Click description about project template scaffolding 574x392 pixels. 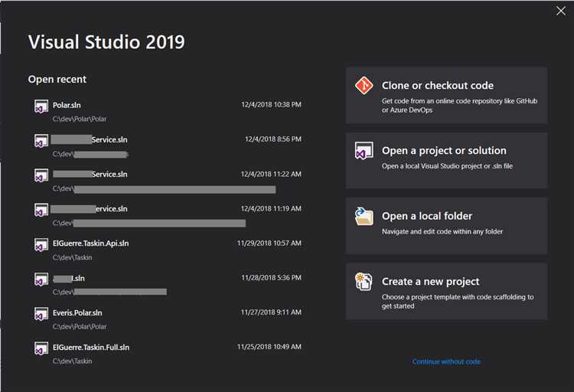[x=458, y=302]
